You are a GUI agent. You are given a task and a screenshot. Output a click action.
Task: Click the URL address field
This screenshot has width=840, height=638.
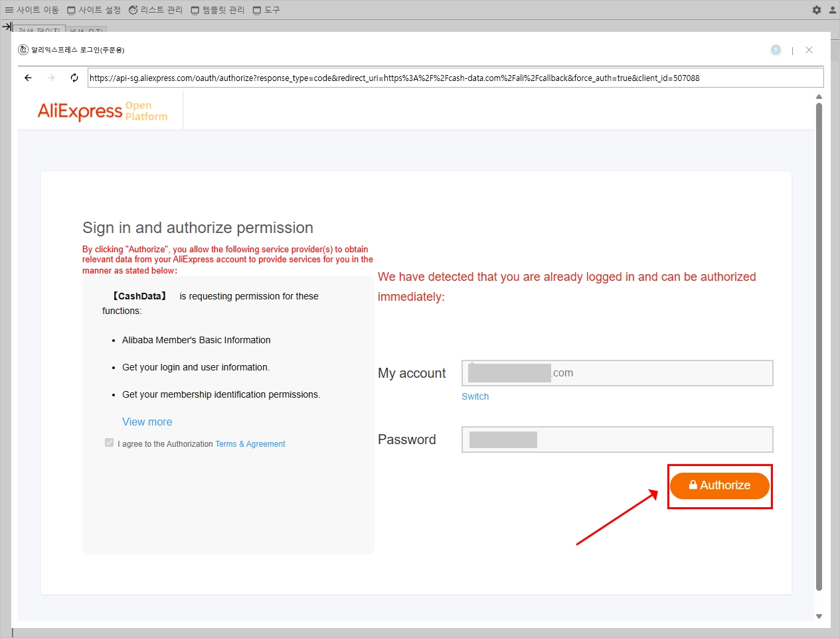coord(456,78)
